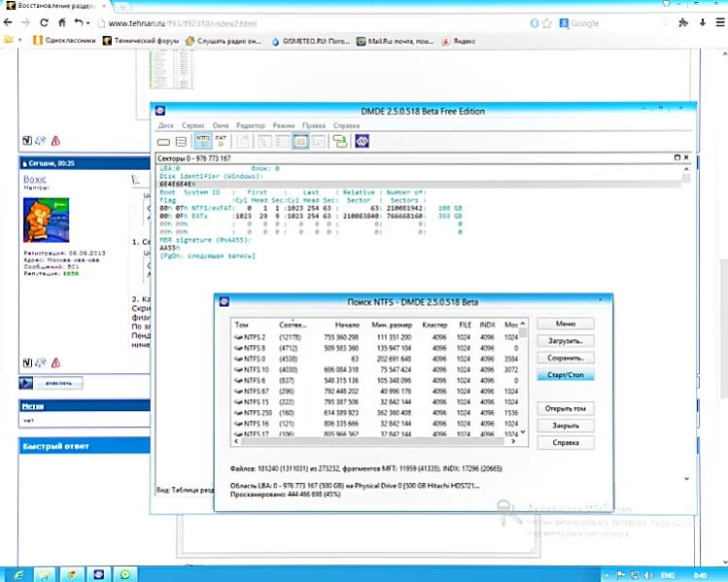728x582 pixels.
Task: Click the horizontal scrollbar of the volume list
Action: 374,442
